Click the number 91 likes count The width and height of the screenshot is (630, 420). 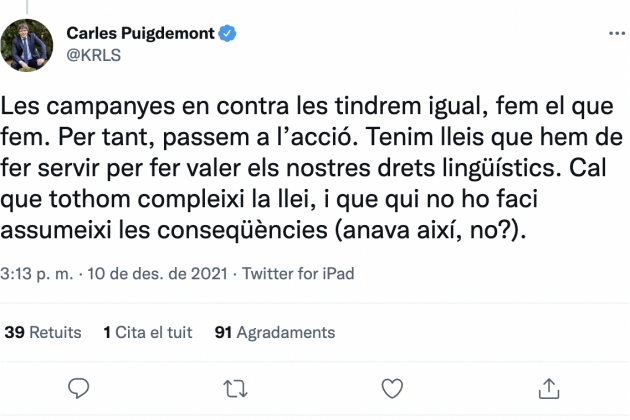223,332
